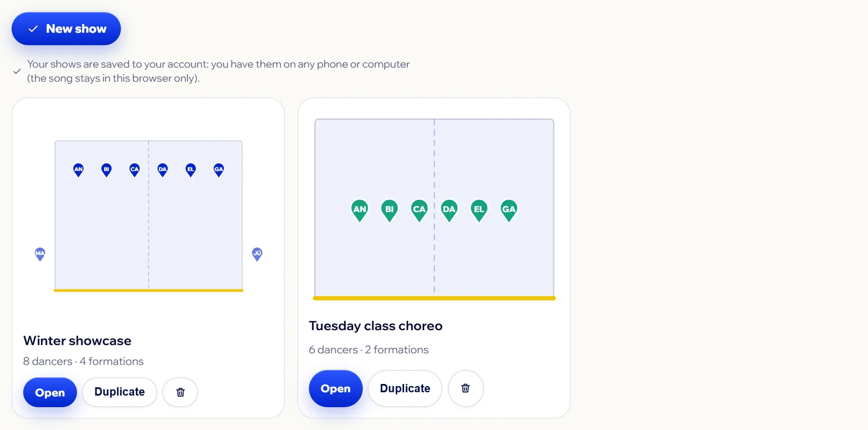
Task: Select green CA dancer marker
Action: [x=419, y=210]
